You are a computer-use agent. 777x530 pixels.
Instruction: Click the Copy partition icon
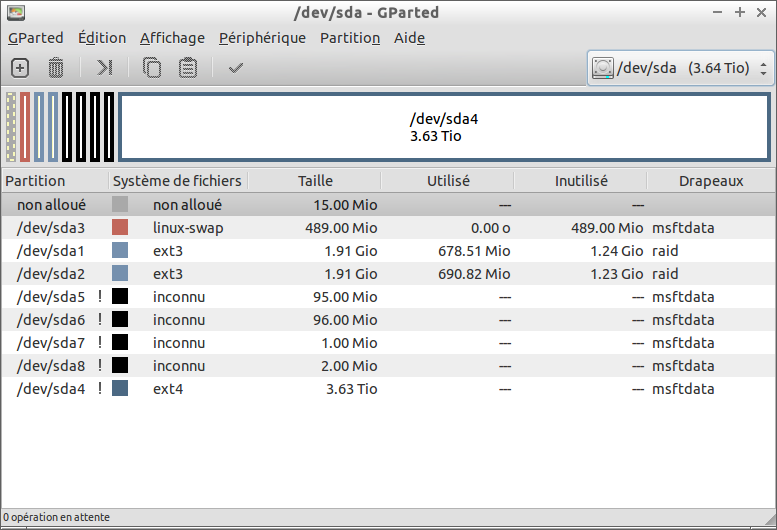[x=152, y=68]
